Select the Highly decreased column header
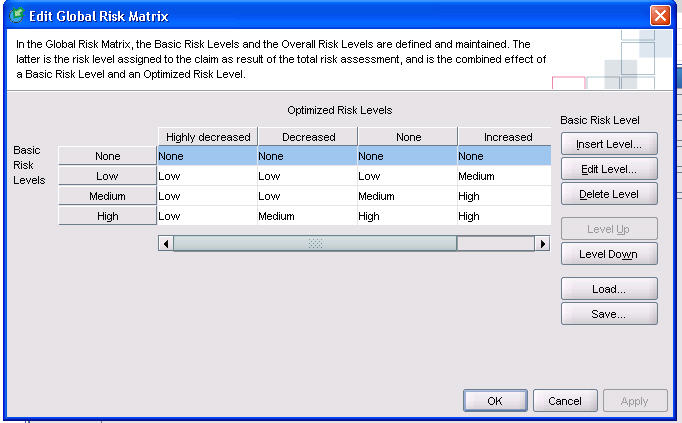Viewport: 682px width, 423px height. tap(208, 137)
